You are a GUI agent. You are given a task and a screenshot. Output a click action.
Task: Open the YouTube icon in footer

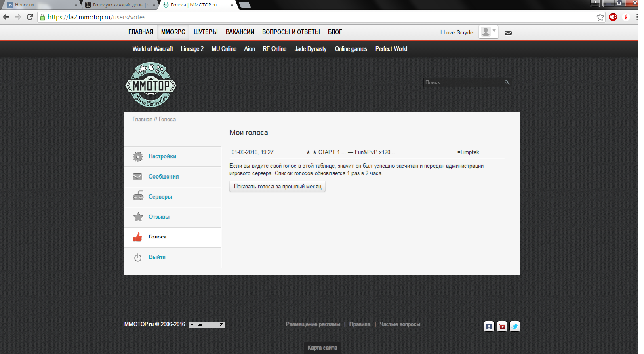pos(502,327)
